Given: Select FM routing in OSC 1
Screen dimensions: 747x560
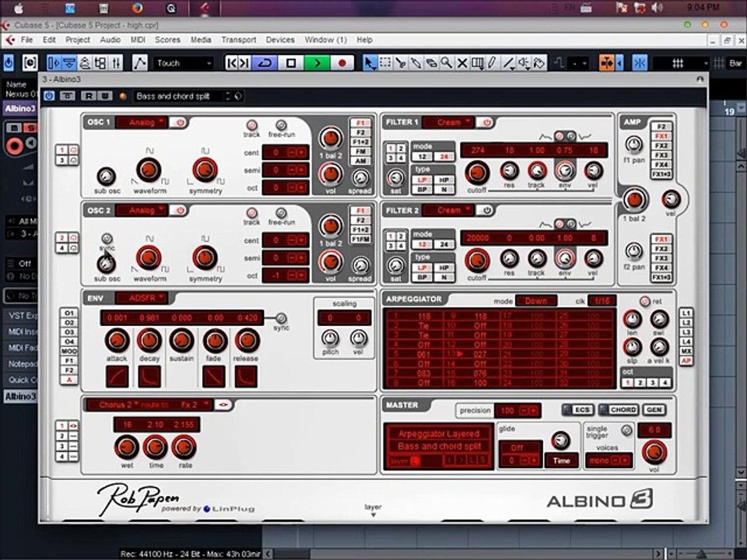Looking at the screenshot, I should [360, 152].
